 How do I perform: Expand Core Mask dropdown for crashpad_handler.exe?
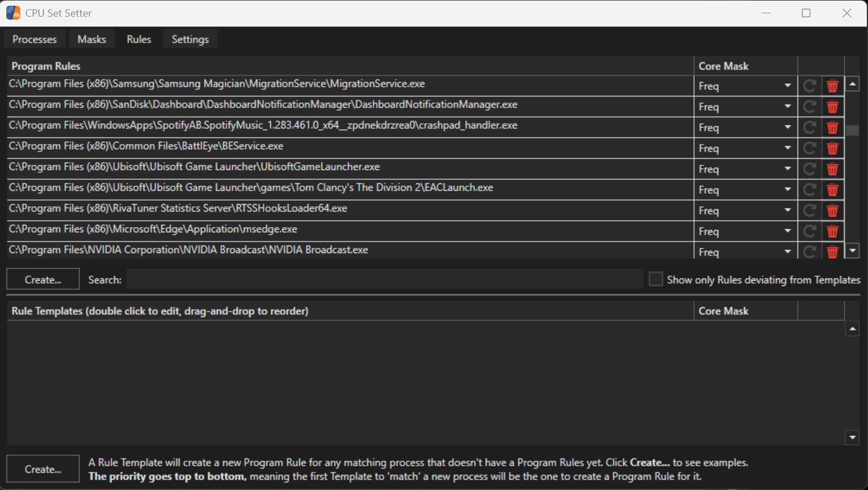point(745,127)
